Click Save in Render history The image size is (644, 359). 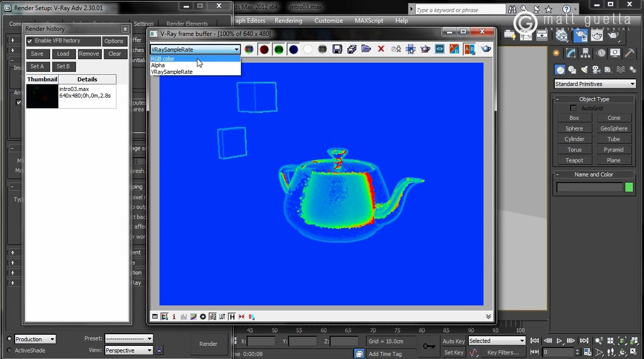(37, 54)
